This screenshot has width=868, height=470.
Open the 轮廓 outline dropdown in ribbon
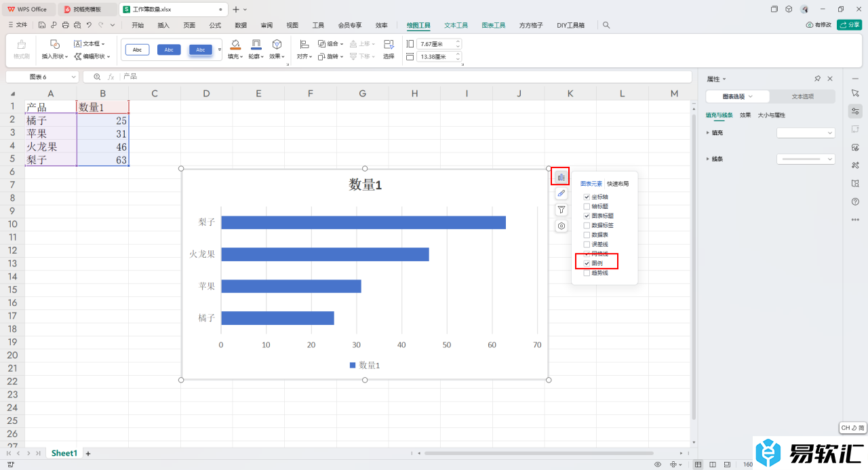[x=256, y=57]
